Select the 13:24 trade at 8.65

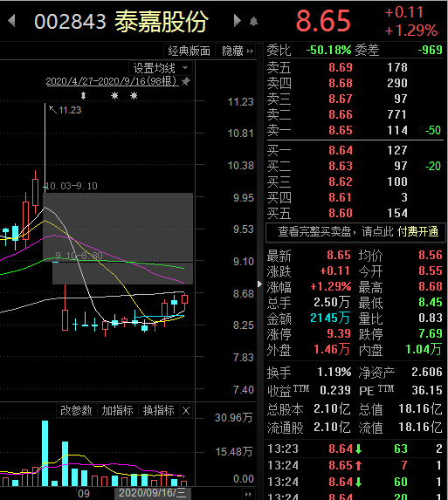click(355, 465)
